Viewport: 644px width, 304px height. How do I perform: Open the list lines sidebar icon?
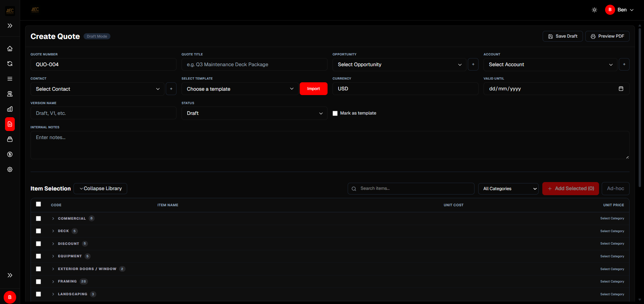coord(10,79)
